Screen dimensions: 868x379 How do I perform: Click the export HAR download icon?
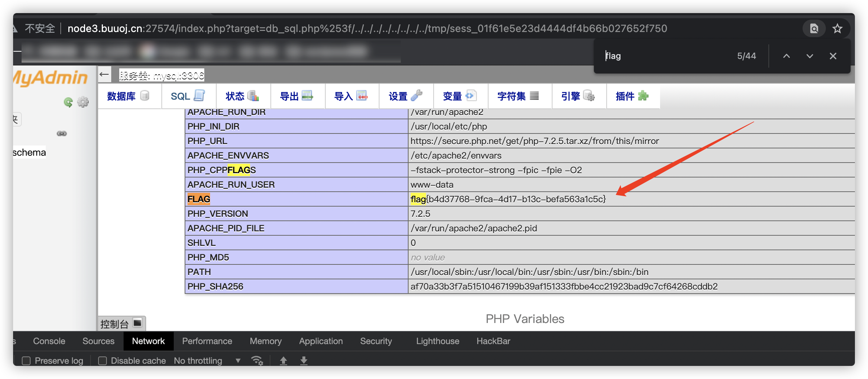tap(304, 360)
